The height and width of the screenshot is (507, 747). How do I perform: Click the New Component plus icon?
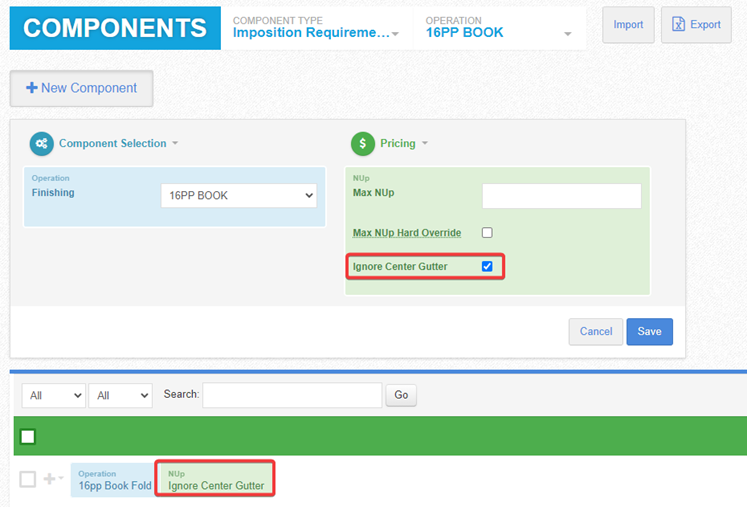pyautogui.click(x=31, y=88)
